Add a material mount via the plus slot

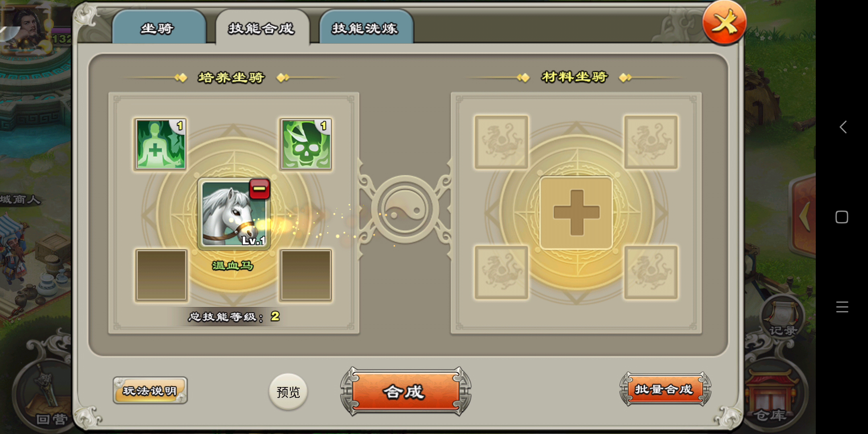576,213
